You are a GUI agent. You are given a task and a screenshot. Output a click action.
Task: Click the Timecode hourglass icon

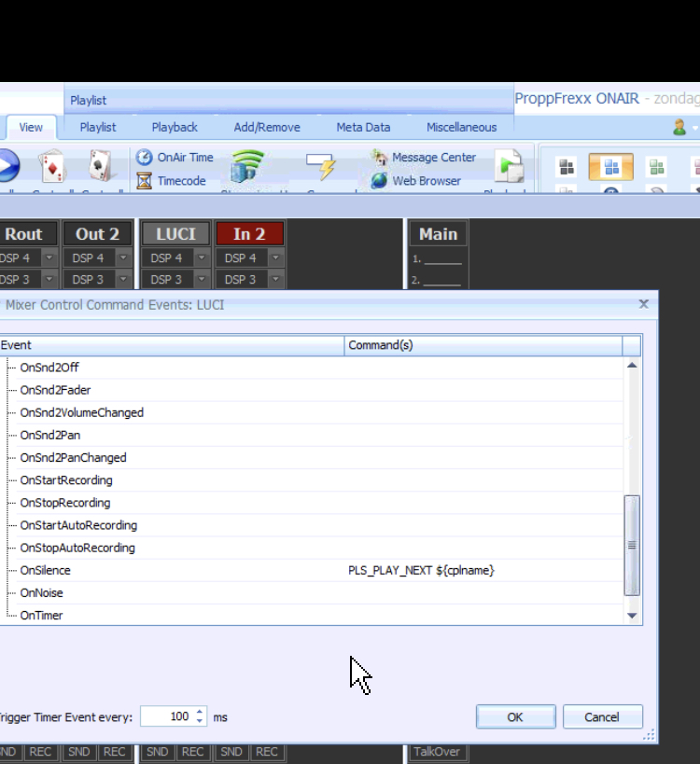coord(144,181)
